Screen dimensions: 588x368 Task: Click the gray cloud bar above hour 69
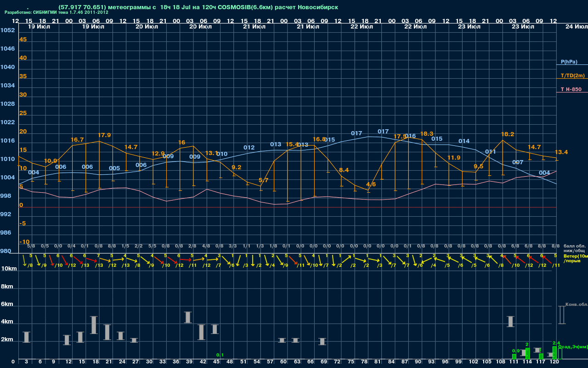[322, 341]
